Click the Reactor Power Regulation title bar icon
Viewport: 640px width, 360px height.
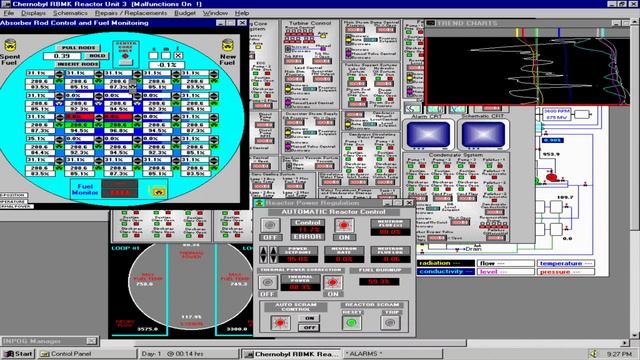pos(259,203)
